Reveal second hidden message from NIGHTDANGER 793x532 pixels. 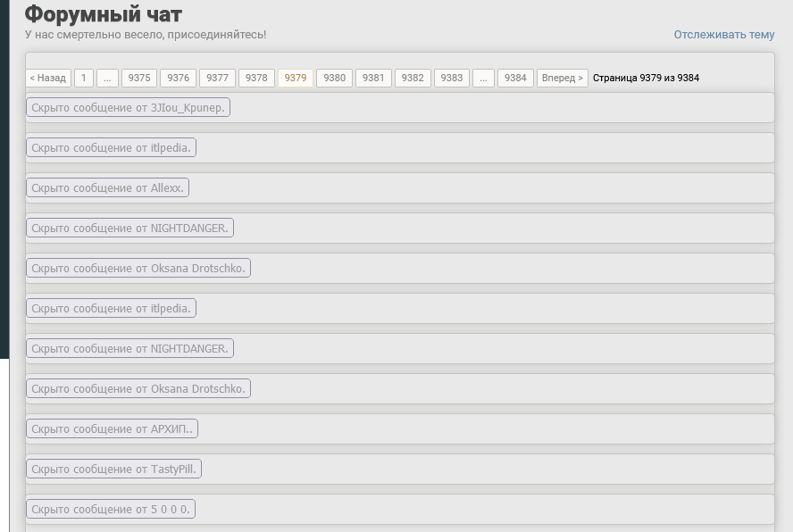click(x=130, y=348)
